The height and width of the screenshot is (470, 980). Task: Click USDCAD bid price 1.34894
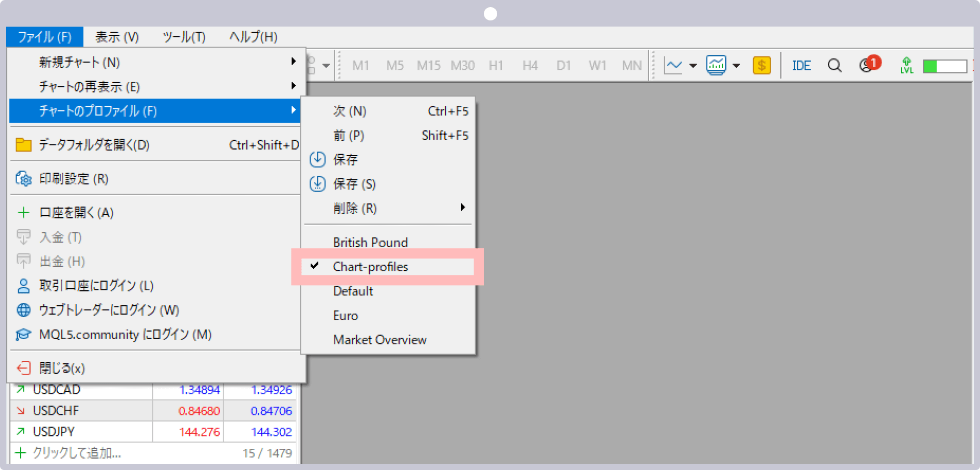[199, 390]
